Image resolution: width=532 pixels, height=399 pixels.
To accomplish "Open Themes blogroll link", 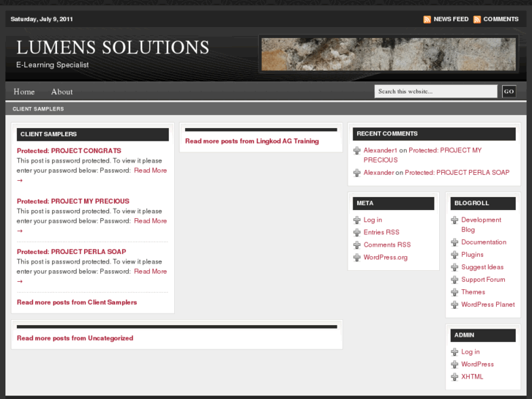I will tap(473, 292).
